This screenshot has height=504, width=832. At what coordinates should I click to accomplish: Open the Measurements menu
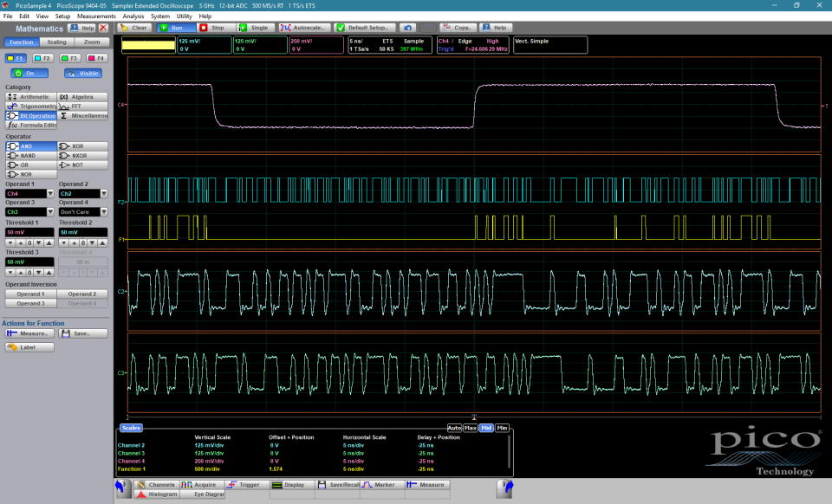point(95,16)
